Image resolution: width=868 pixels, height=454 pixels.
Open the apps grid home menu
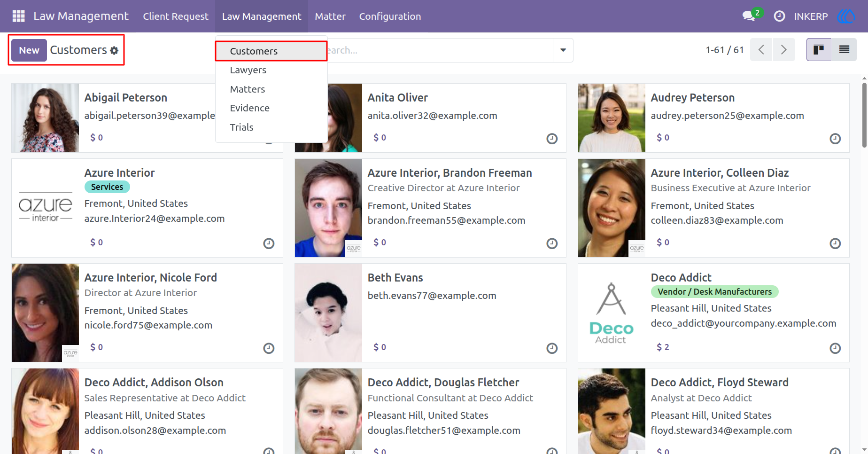pyautogui.click(x=18, y=16)
